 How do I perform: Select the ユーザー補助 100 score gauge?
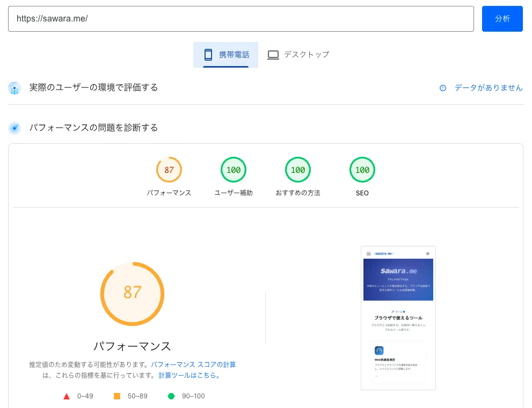tap(234, 170)
